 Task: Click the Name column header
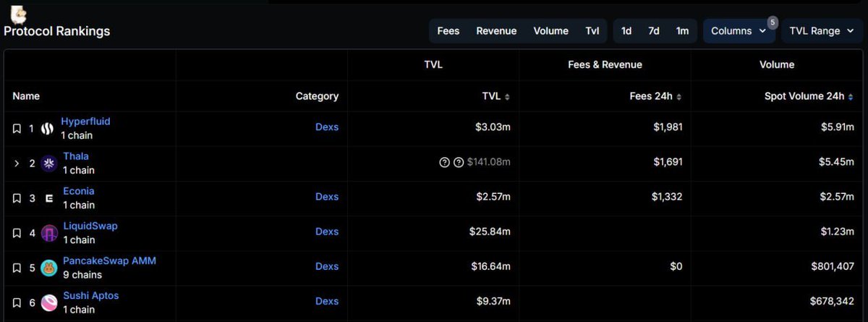click(26, 96)
